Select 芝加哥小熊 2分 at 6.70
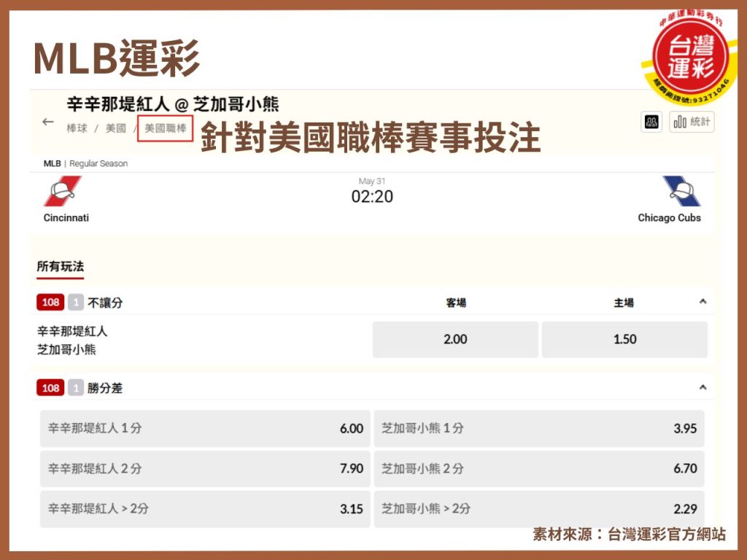Viewport: 747px width, 560px height. [x=539, y=469]
